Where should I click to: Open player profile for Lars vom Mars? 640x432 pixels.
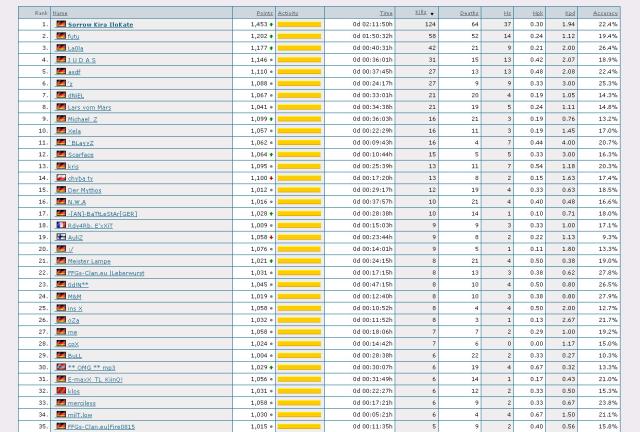89,107
